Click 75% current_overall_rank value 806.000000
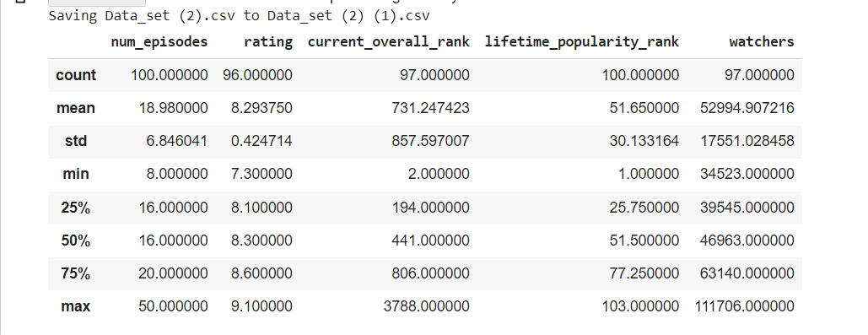Screen dimensions: 868x335 431,273
